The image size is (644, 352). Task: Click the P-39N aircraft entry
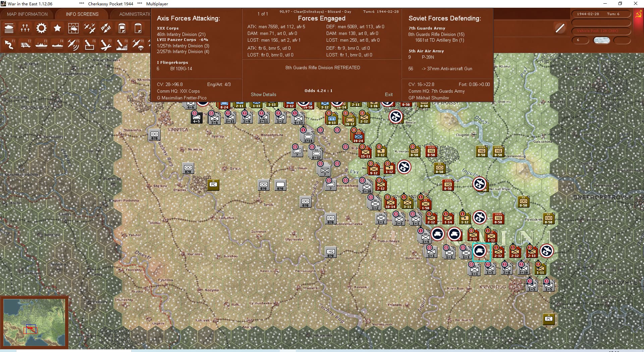[x=428, y=57]
